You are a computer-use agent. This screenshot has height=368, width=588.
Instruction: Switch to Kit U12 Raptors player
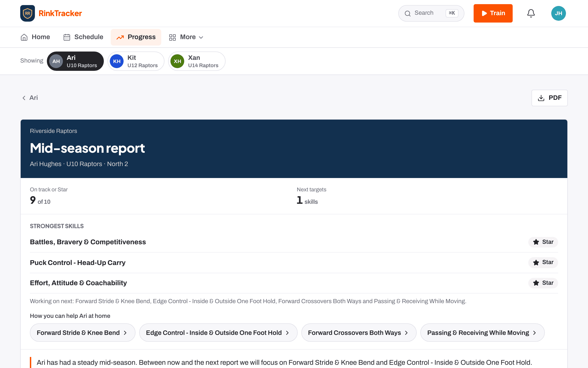click(x=136, y=61)
